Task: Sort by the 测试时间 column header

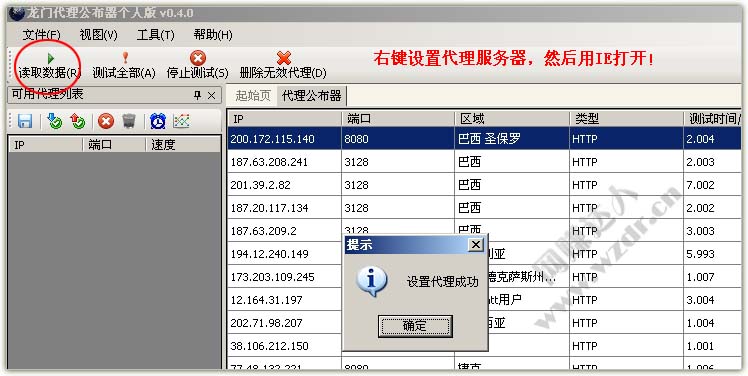Action: (x=712, y=119)
